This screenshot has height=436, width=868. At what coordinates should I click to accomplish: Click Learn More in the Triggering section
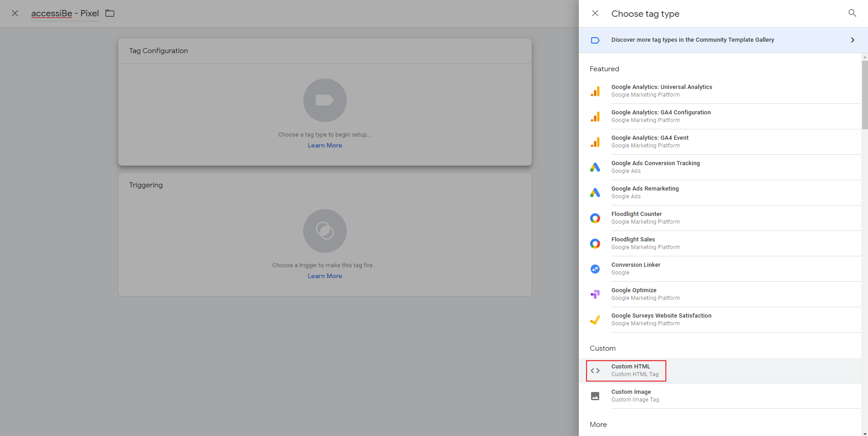point(325,275)
